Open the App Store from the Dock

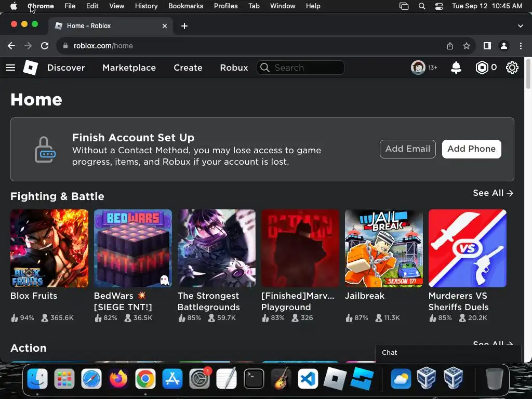172,379
